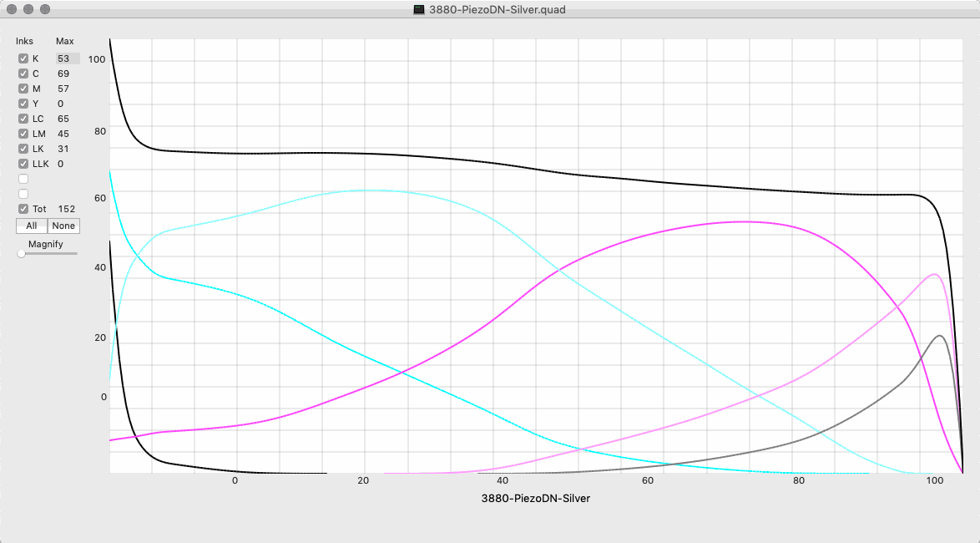Click the M max value 57
The image size is (980, 543).
pos(63,89)
